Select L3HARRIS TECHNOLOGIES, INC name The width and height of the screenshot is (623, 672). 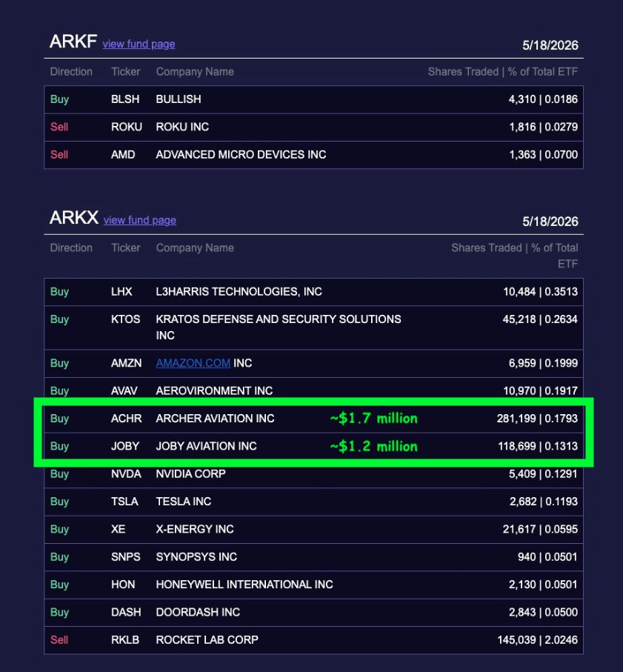(x=239, y=291)
